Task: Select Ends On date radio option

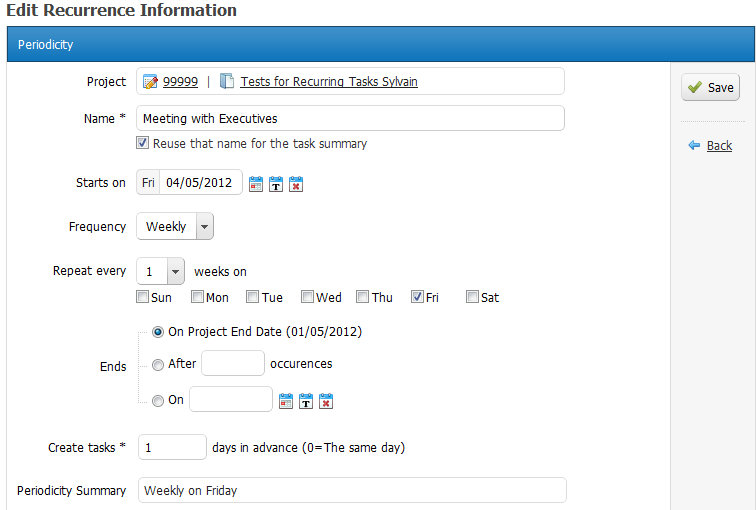Action: 158,401
